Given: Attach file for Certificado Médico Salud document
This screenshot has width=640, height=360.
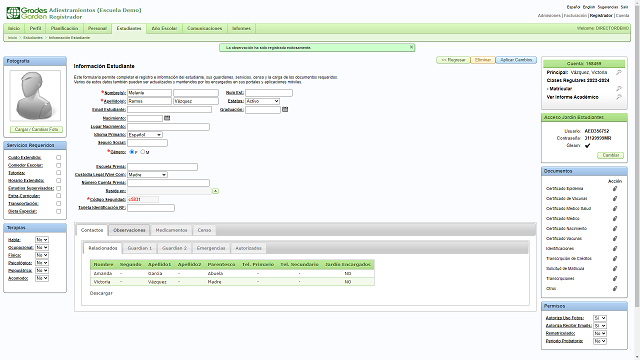Looking at the screenshot, I should tap(615, 209).
